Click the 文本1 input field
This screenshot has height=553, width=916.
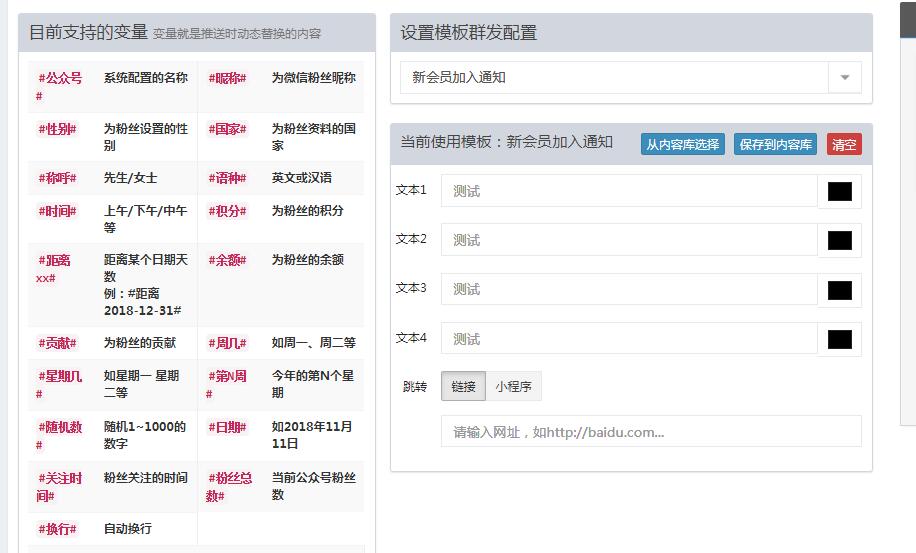pyautogui.click(x=629, y=191)
